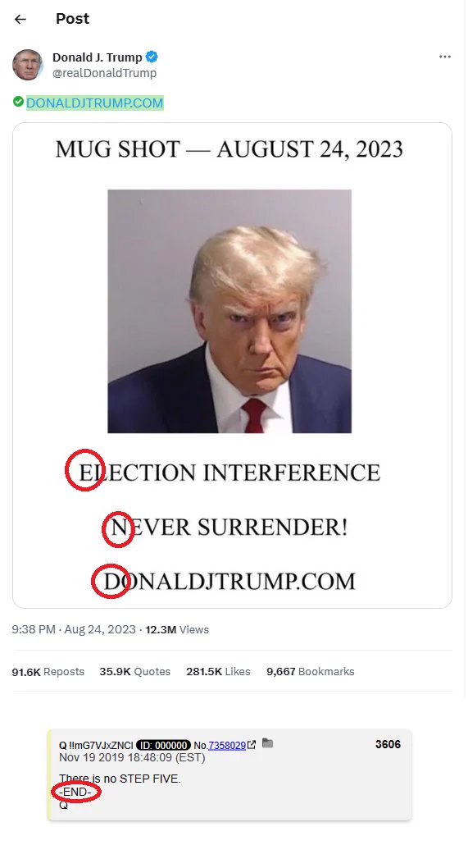
Task: Click the @realDonaldTrump handle
Action: pos(105,73)
